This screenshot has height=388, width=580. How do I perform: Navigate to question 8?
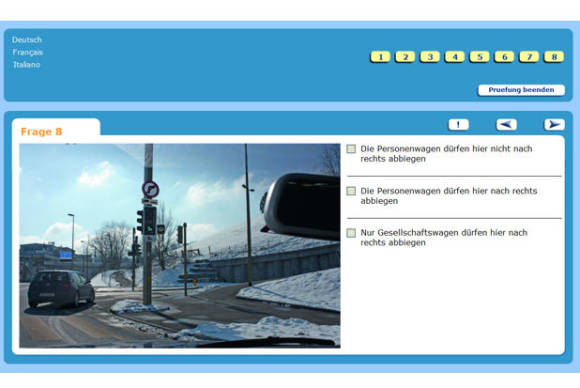point(554,57)
